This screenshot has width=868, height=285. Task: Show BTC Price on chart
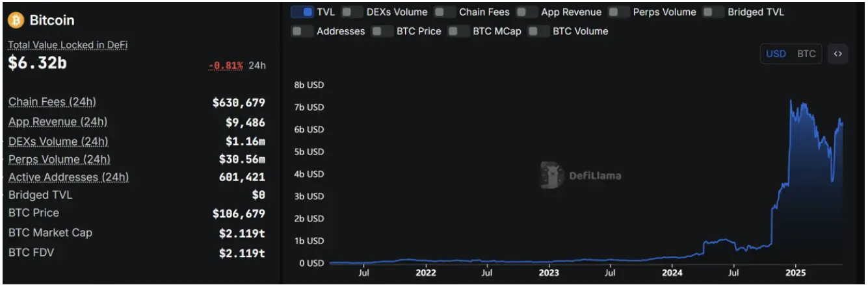coord(383,31)
